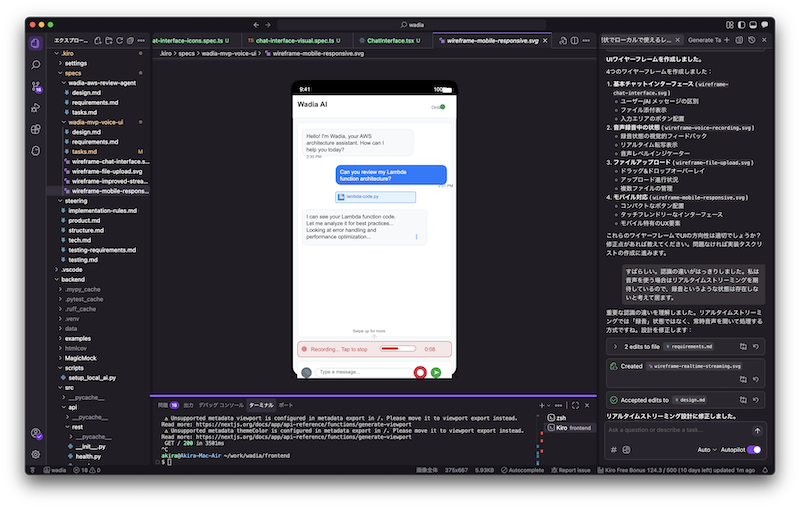The width and height of the screenshot is (800, 508).
Task: Select the Kiro frontend terminal entry
Action: point(569,428)
